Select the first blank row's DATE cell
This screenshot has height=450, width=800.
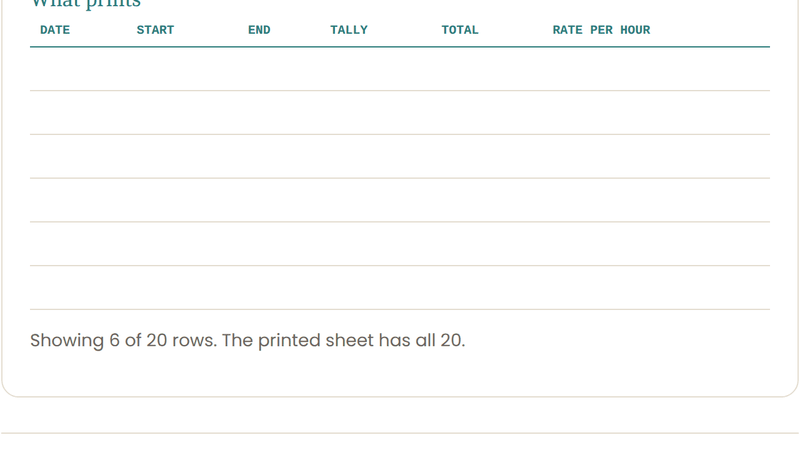tap(78, 69)
